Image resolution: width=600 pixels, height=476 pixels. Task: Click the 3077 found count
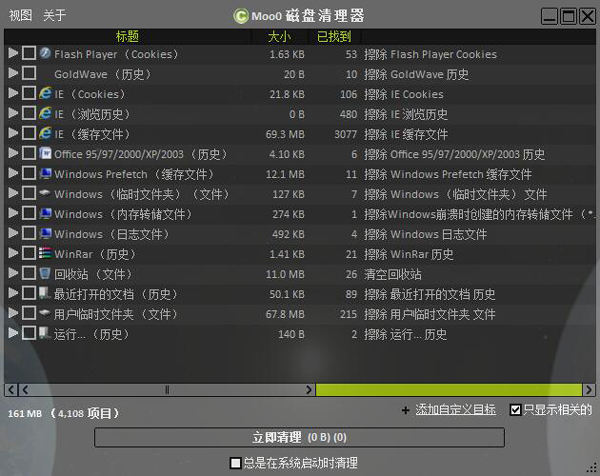coord(346,134)
